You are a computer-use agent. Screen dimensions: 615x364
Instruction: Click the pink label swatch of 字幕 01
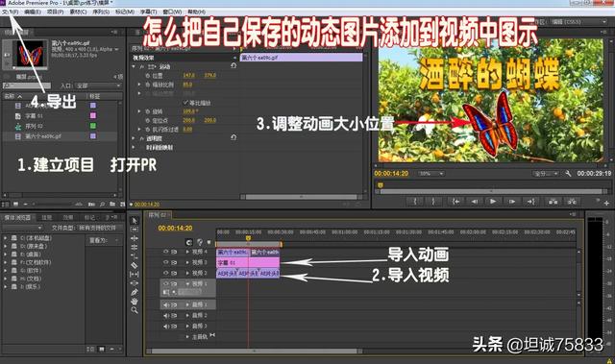click(93, 115)
